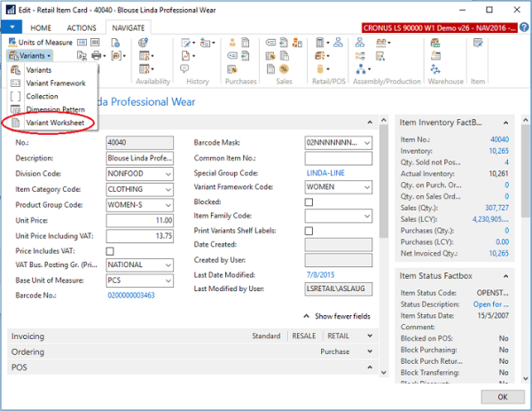Toggle Print Variants Shelf Labels checkbox

(309, 231)
